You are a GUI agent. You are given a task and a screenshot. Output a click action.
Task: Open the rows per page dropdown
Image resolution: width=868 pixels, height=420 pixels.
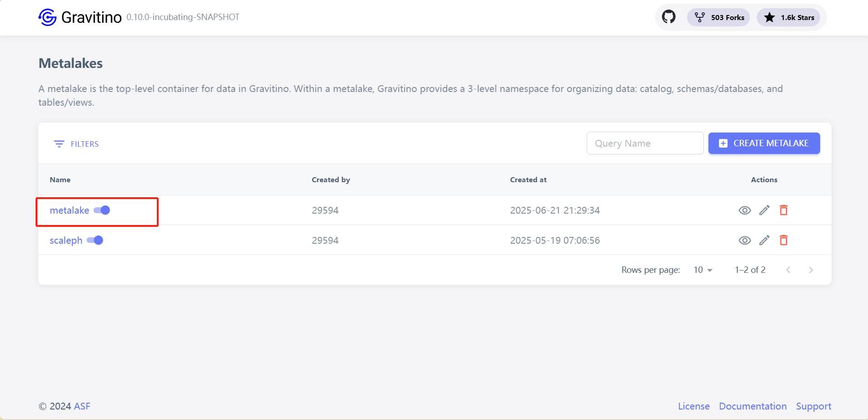(703, 270)
